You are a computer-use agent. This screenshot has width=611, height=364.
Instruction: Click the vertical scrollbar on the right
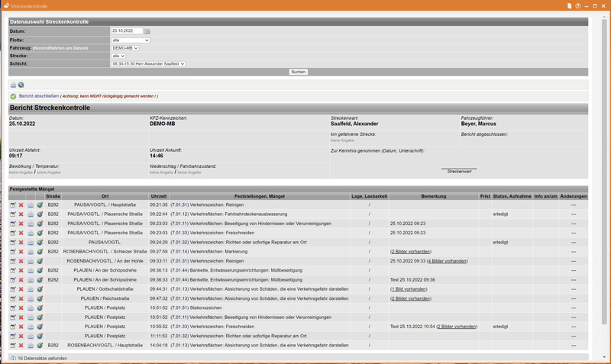(x=604, y=171)
